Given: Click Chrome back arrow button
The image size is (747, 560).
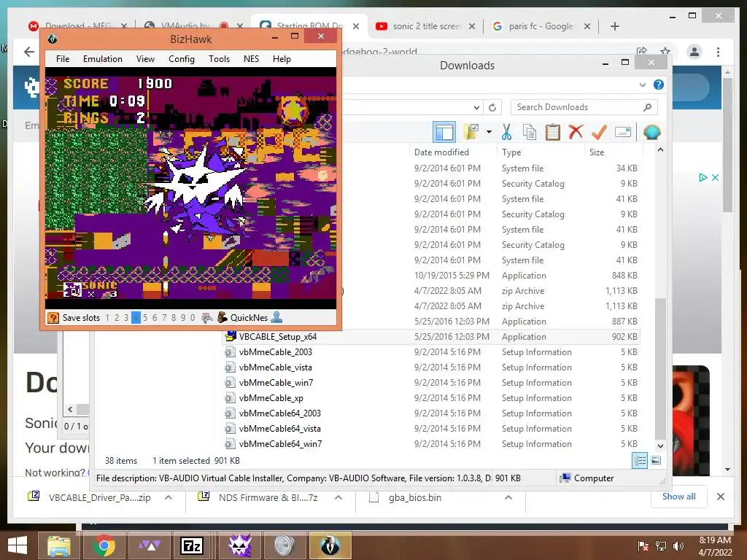Looking at the screenshot, I should [28, 52].
